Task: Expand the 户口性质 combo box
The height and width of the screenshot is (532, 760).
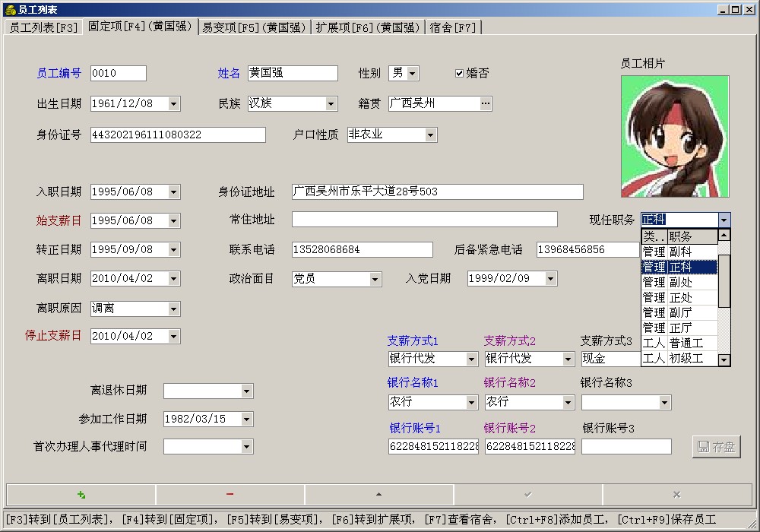Action: click(x=430, y=135)
